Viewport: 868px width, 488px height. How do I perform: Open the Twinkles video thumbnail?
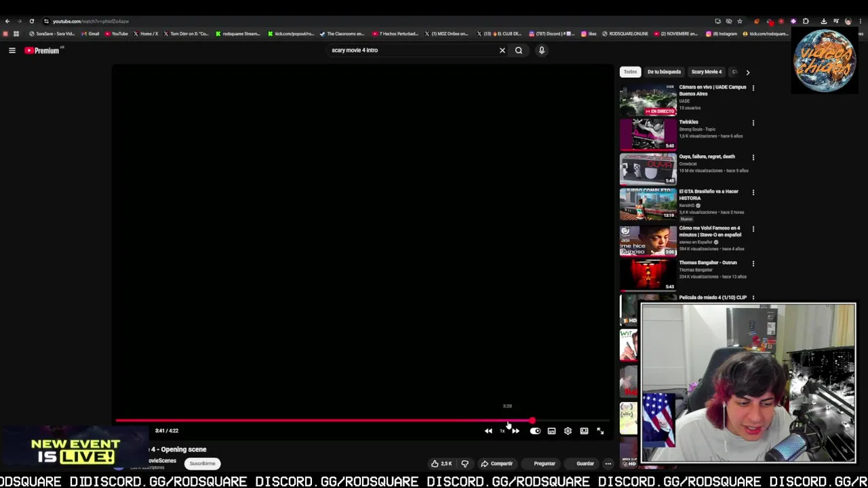pyautogui.click(x=648, y=134)
